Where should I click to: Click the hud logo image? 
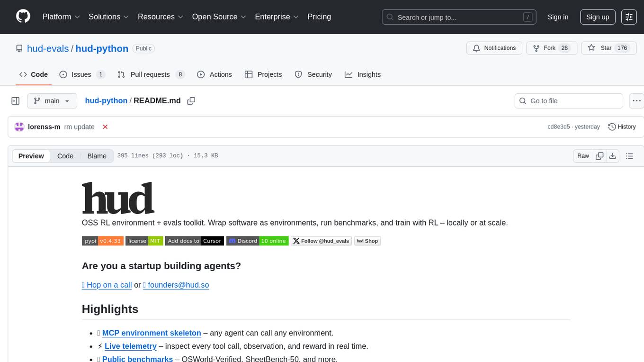[118, 198]
